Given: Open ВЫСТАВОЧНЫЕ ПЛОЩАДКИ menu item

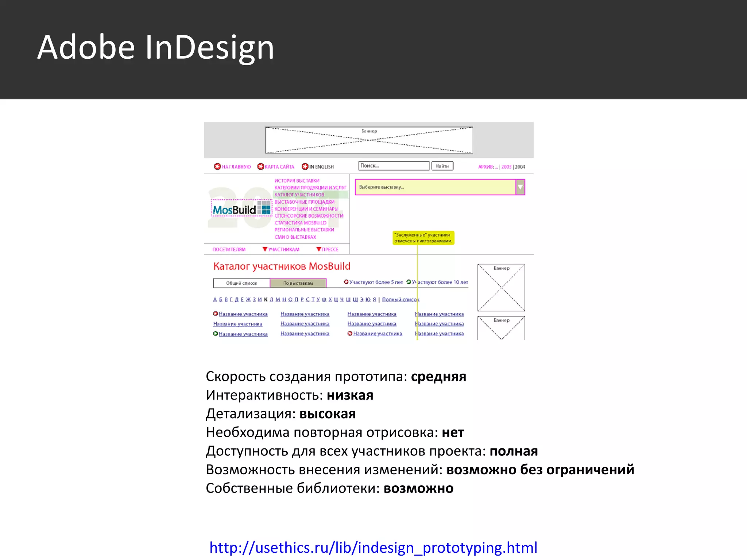Looking at the screenshot, I should 305,202.
